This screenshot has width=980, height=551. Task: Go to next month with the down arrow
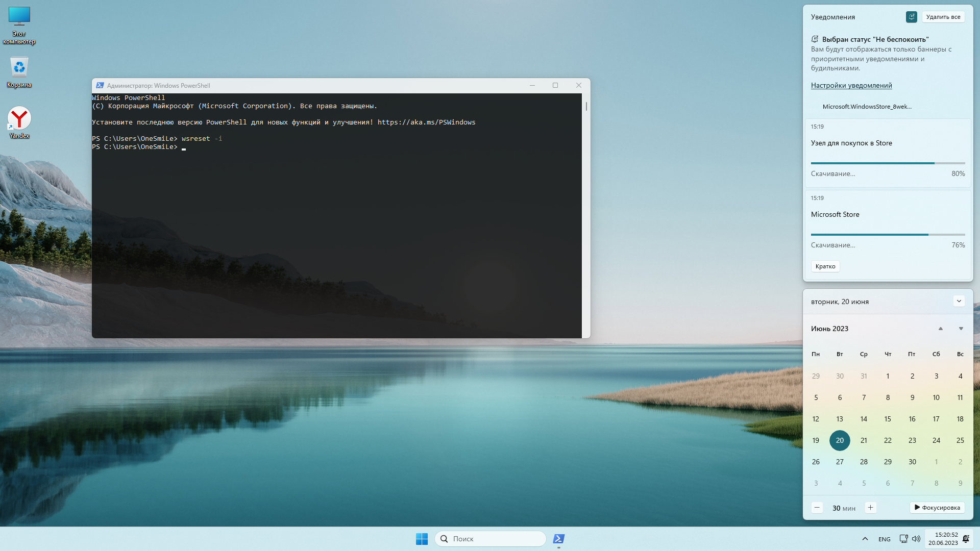point(961,329)
